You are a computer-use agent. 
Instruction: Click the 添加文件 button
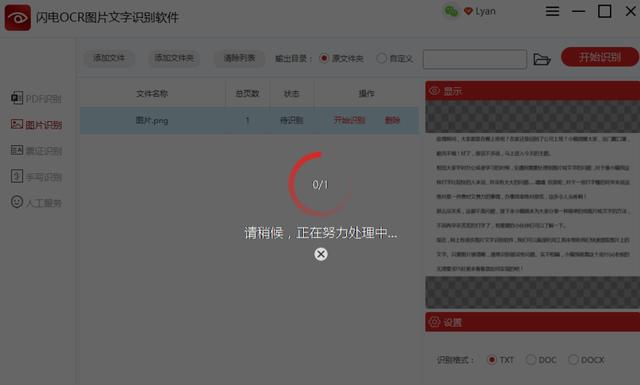(x=109, y=58)
